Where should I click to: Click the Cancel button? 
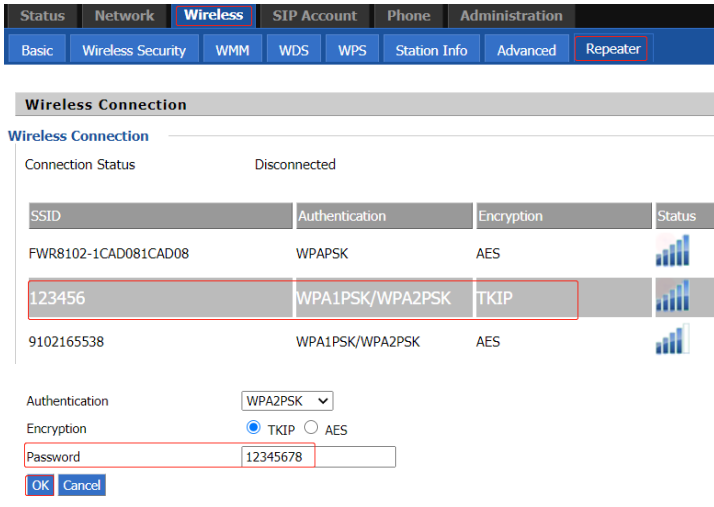click(82, 485)
